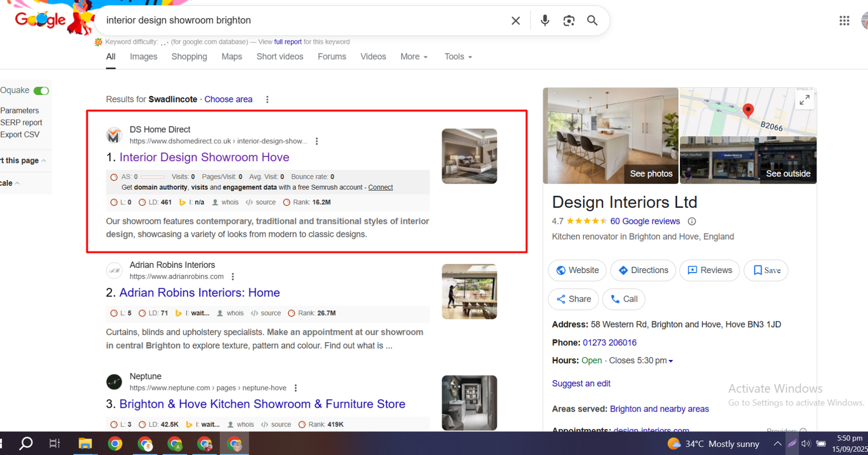Viewport: 868px width, 455px height.
Task: Clear the search box with X icon
Action: point(515,21)
